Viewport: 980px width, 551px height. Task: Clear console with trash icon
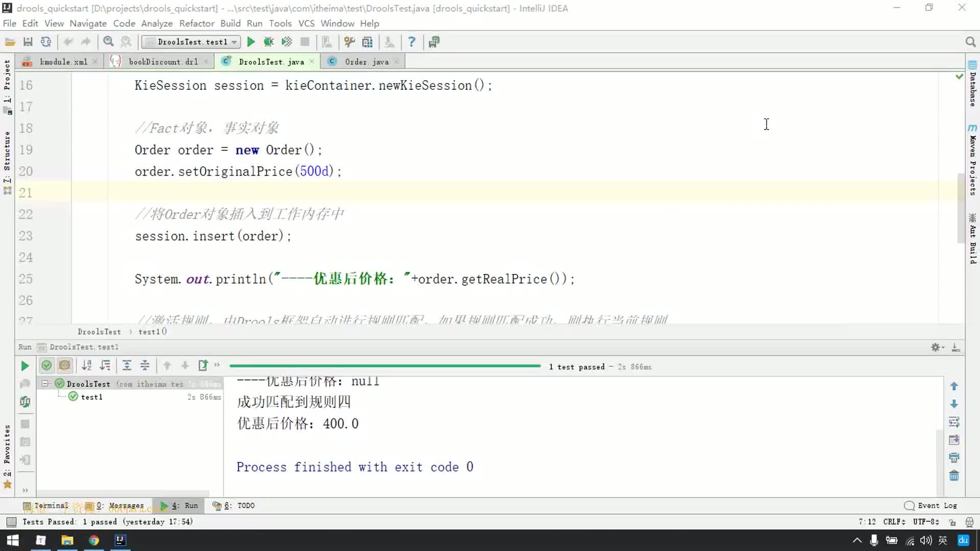pyautogui.click(x=954, y=475)
